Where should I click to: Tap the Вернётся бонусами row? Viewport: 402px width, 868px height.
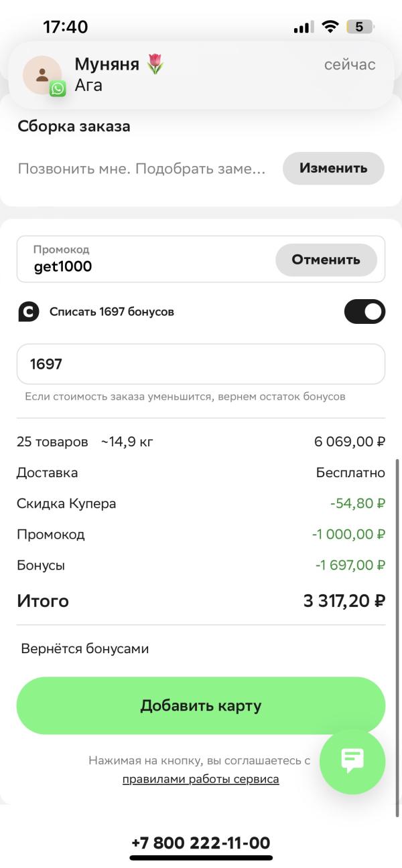point(85,648)
